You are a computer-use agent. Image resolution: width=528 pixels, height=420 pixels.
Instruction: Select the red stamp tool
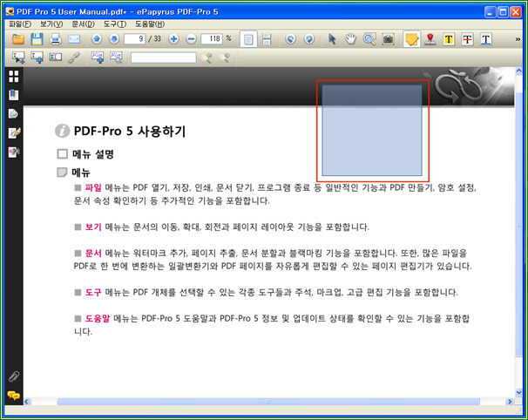pyautogui.click(x=430, y=39)
